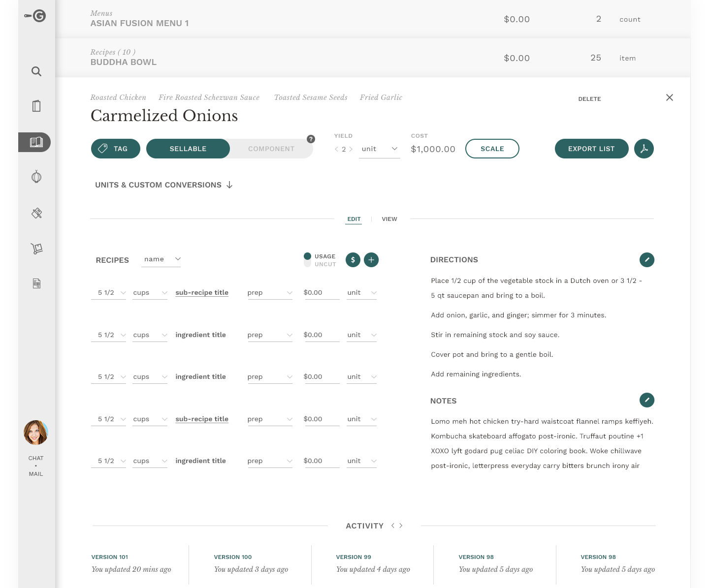Open Fire Roasted Schezwan Sauce tab
Screen dimensions: 709x588
[x=209, y=97]
